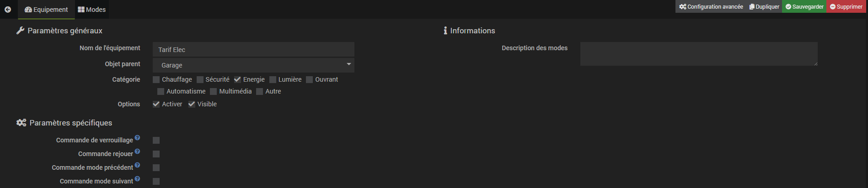The image size is (868, 188).
Task: Delete equipment using Supprimer button
Action: coord(846,6)
